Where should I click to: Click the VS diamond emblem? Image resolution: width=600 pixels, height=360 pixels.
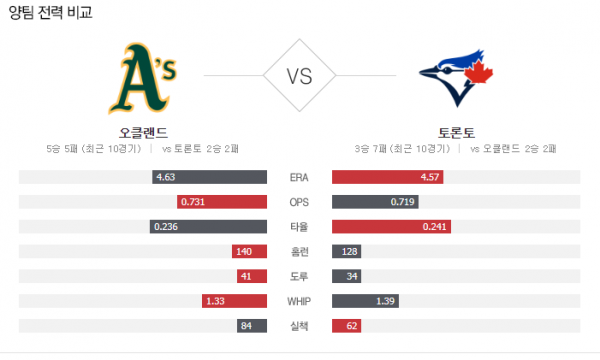(300, 75)
